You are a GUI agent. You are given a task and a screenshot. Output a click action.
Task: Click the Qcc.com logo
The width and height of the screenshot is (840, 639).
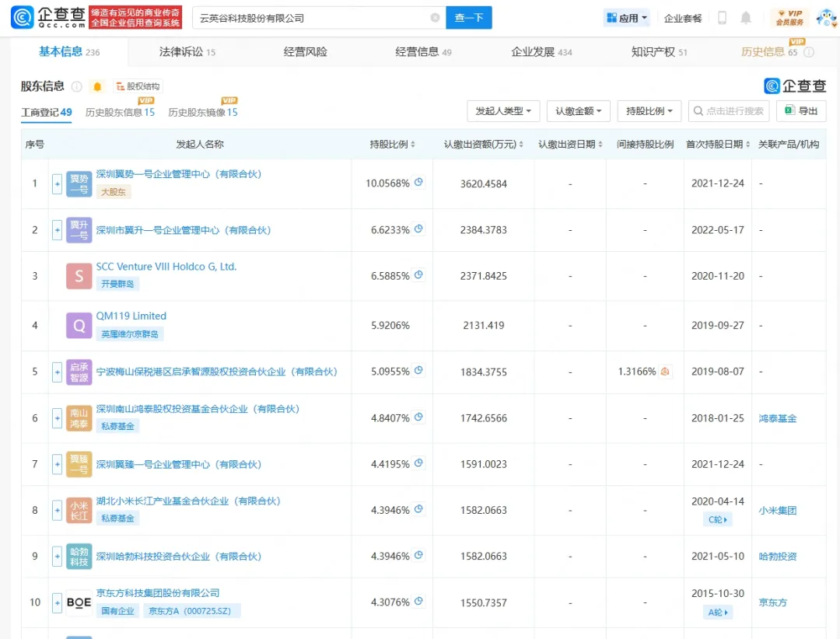tap(48, 18)
